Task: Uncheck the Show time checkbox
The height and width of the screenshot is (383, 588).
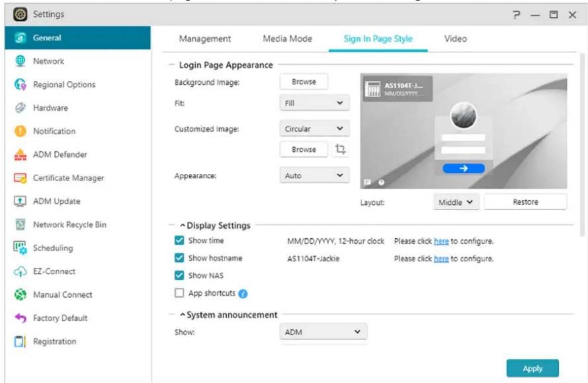Action: point(179,241)
